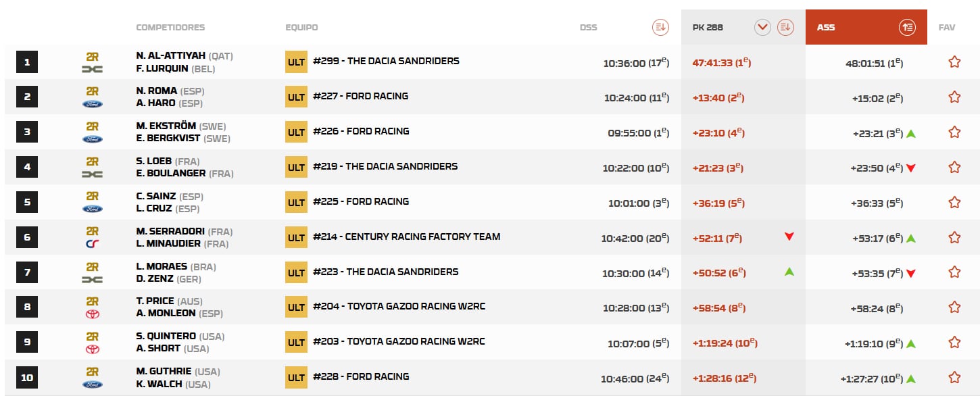Viewport: 980px width, 396px height.
Task: Click red down arrow in Serradori PK column
Action: click(788, 237)
